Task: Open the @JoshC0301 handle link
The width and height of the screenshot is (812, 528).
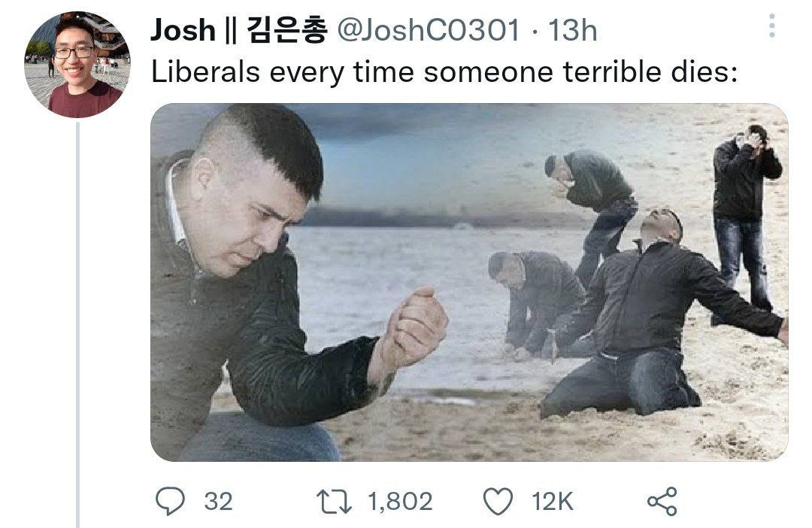Action: [x=428, y=30]
